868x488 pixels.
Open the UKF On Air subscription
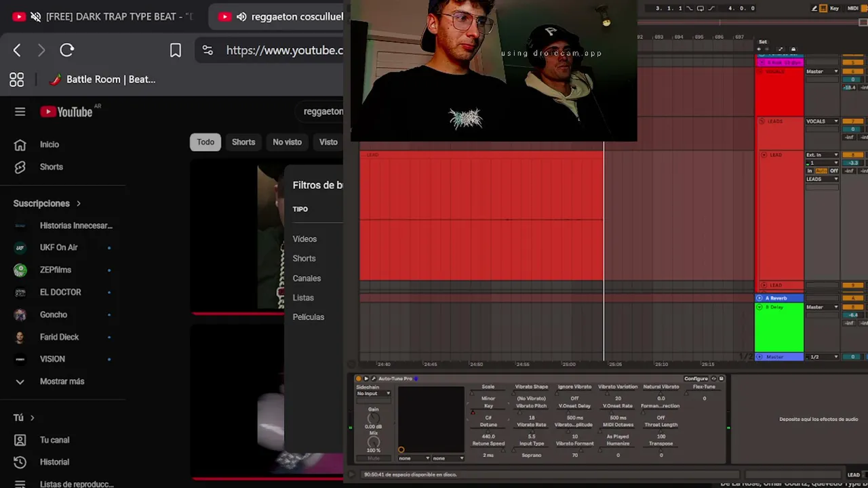pos(58,247)
